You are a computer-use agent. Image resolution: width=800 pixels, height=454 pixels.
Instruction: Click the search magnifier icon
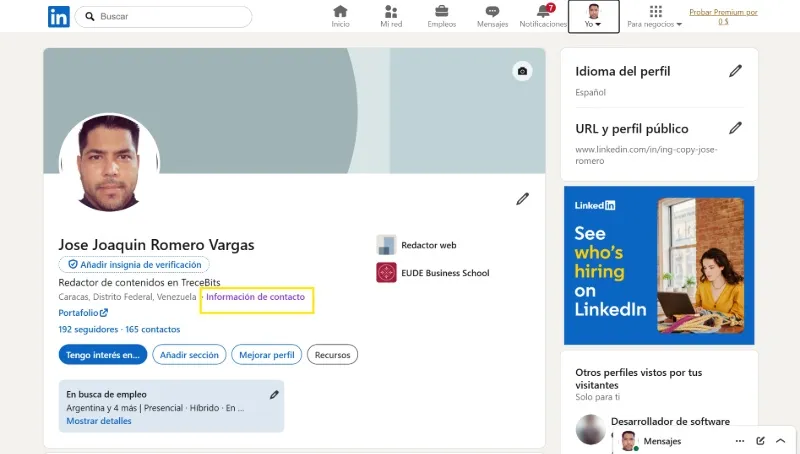click(x=90, y=17)
